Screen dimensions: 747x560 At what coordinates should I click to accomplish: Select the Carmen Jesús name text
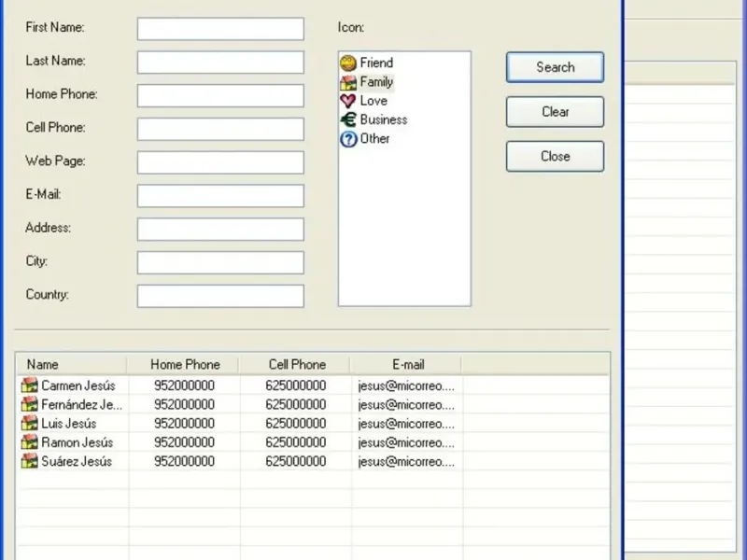78,385
